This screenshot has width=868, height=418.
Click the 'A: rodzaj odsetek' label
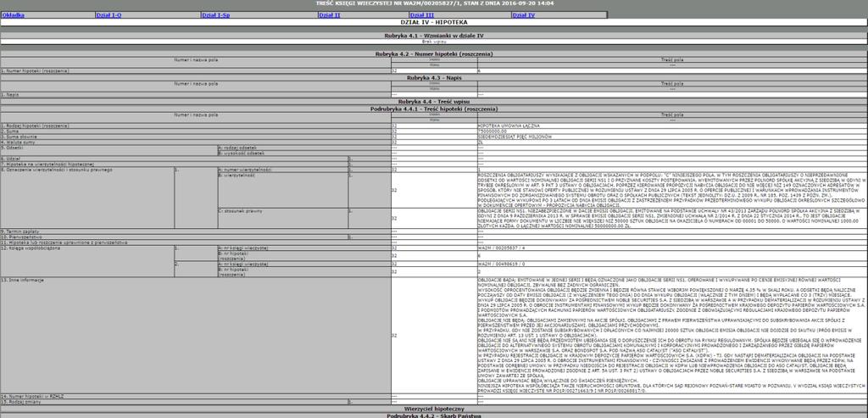click(238, 148)
